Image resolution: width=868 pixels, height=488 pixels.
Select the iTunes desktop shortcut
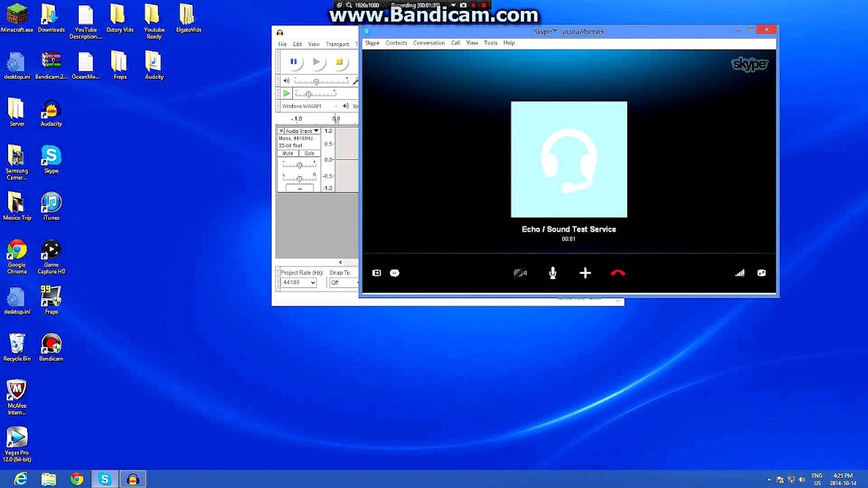pos(51,207)
